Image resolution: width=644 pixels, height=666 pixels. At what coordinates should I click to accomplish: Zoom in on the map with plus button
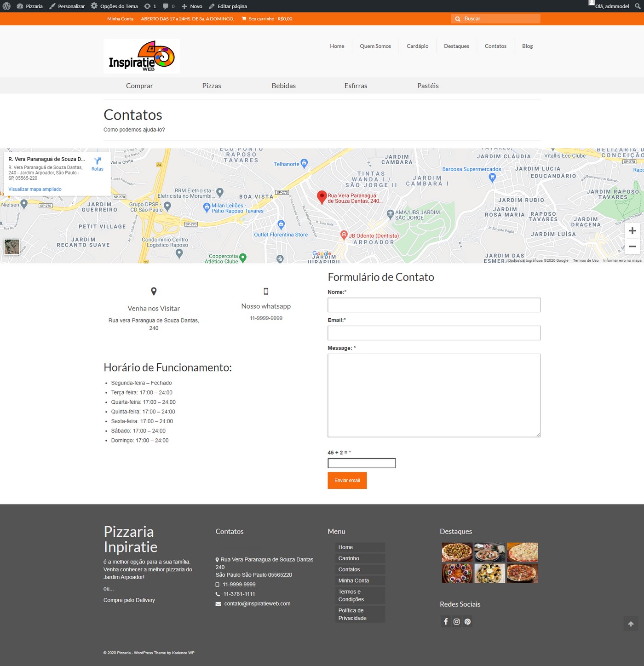pyautogui.click(x=632, y=231)
